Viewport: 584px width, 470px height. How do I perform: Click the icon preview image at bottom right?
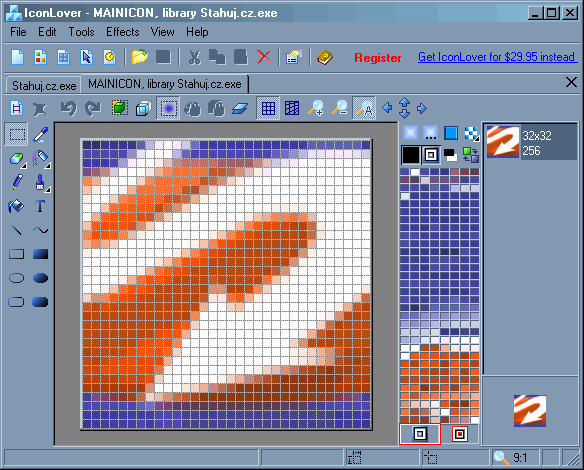pos(530,410)
